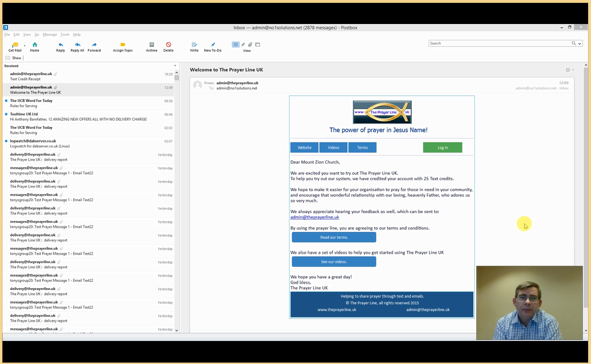Click admin@theprayerline.uk in the email footer
Screen dimensions: 591x364
[428, 310]
